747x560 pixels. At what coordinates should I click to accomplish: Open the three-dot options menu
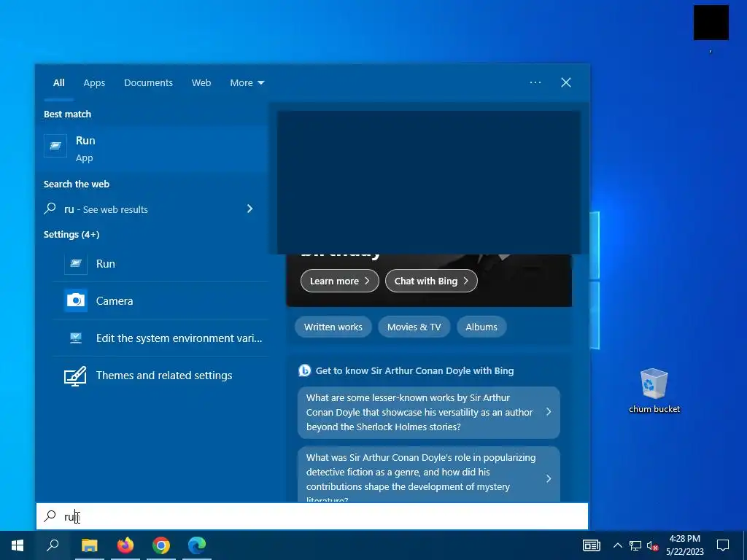point(535,82)
